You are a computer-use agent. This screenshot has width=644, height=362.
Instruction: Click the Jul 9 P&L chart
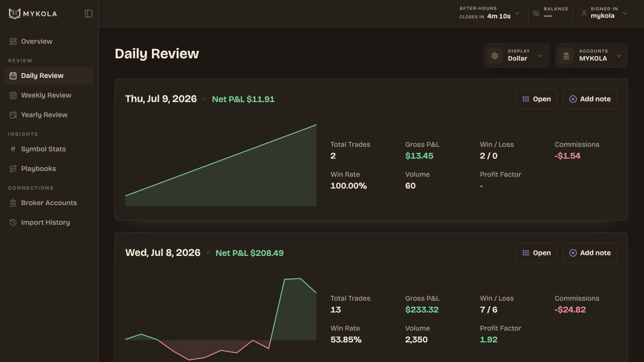click(221, 165)
